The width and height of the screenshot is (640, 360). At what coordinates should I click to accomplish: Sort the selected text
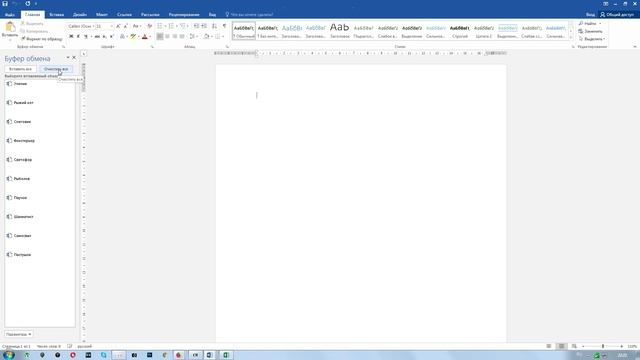(214, 26)
